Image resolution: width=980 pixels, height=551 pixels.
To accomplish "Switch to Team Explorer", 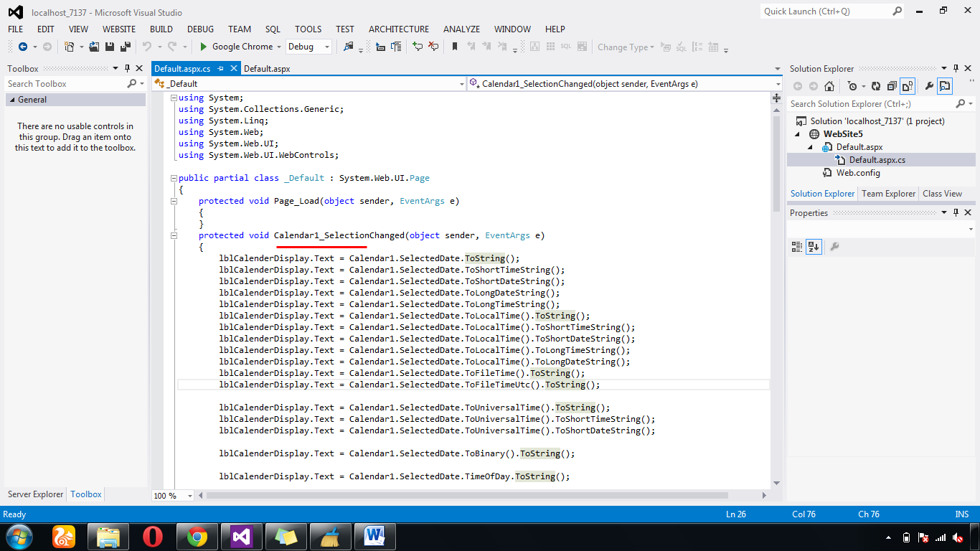I will (888, 193).
